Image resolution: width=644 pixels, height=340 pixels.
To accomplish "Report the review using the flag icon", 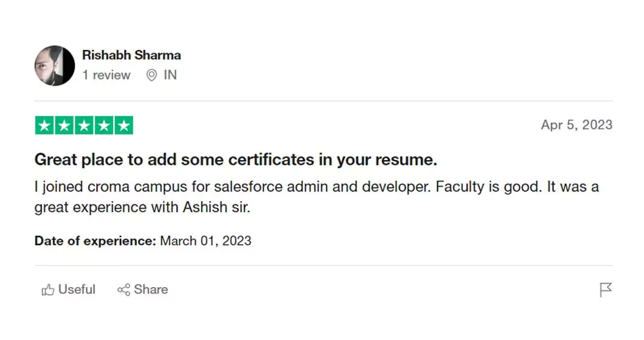I will [606, 290].
